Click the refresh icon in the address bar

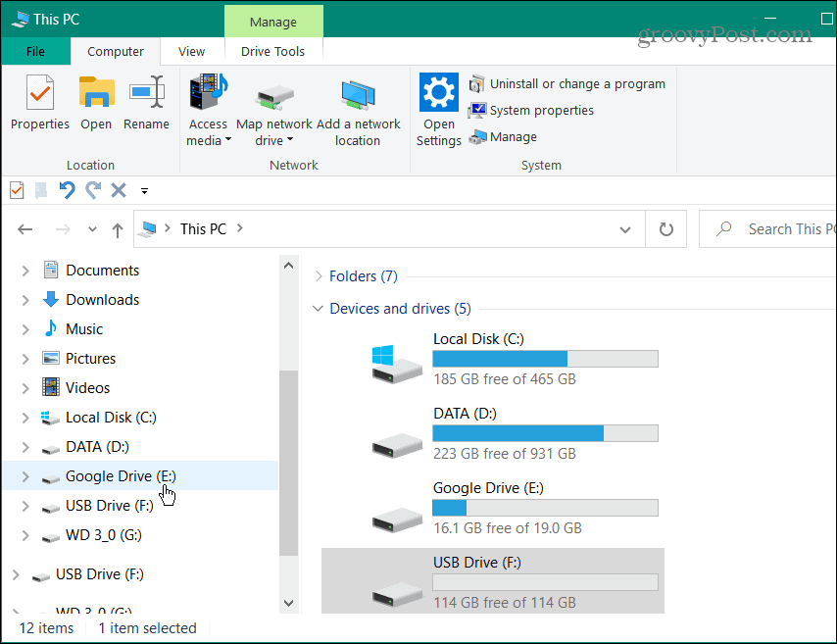pos(665,228)
